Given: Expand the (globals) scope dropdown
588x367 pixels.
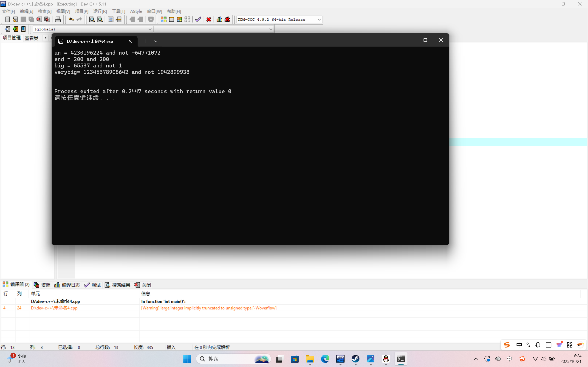Looking at the screenshot, I should [150, 29].
